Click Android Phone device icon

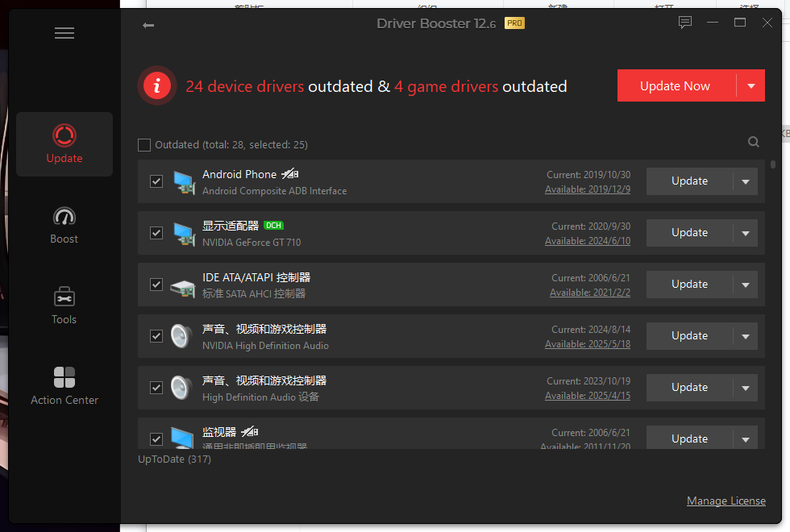coord(184,182)
